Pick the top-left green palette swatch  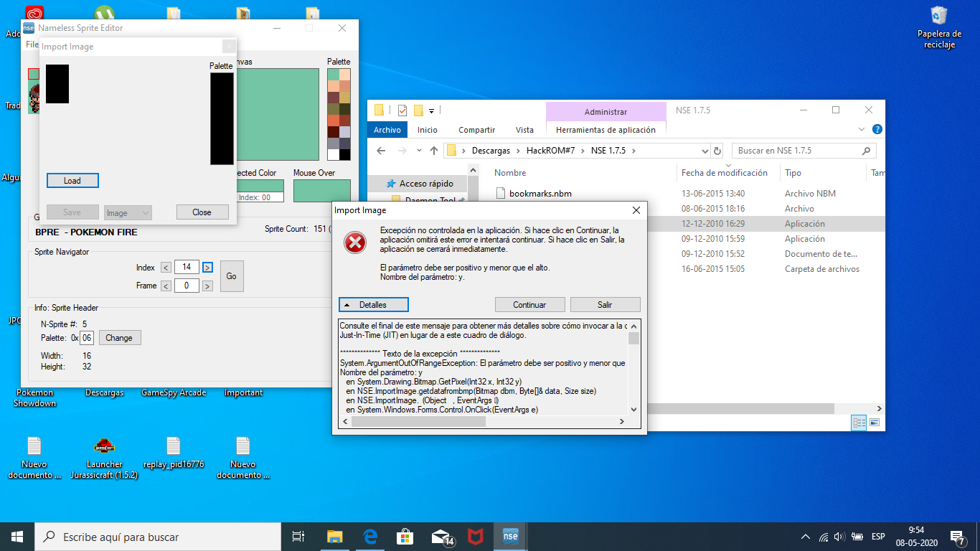(334, 75)
